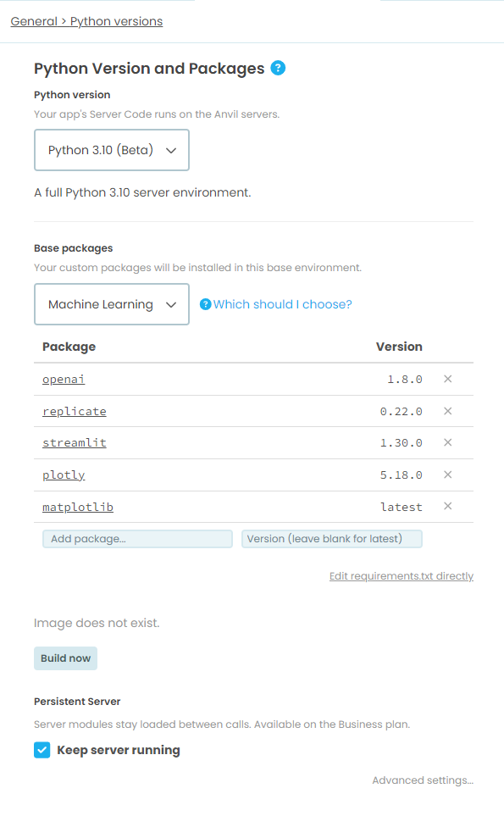Remove the matplotlib package
Image resolution: width=504 pixels, height=816 pixels.
pos(447,507)
